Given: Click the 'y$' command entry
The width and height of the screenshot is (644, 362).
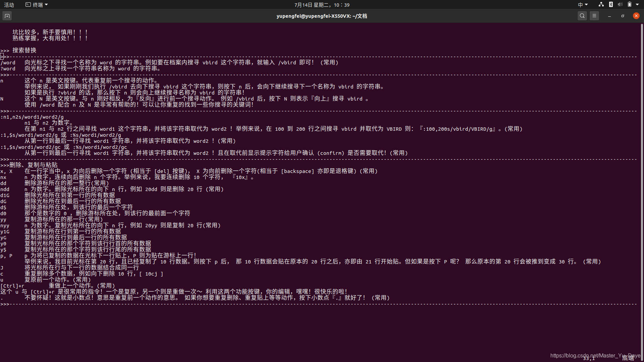Looking at the screenshot, I should 3,250.
